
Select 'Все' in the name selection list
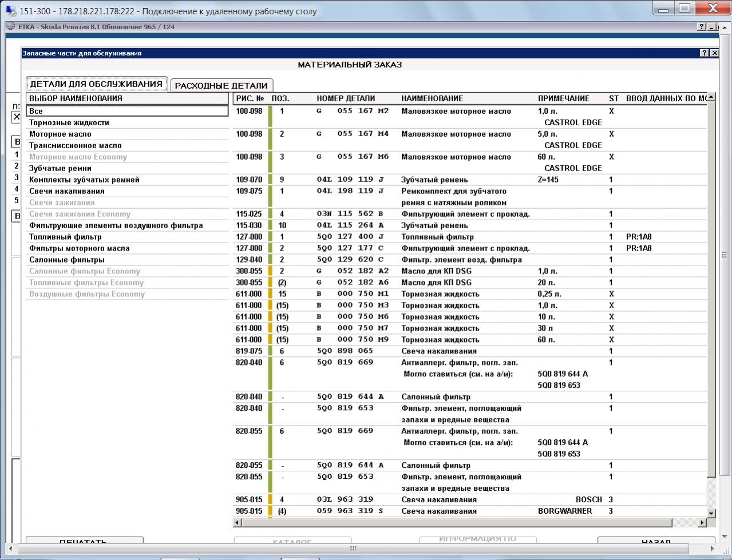pos(127,111)
